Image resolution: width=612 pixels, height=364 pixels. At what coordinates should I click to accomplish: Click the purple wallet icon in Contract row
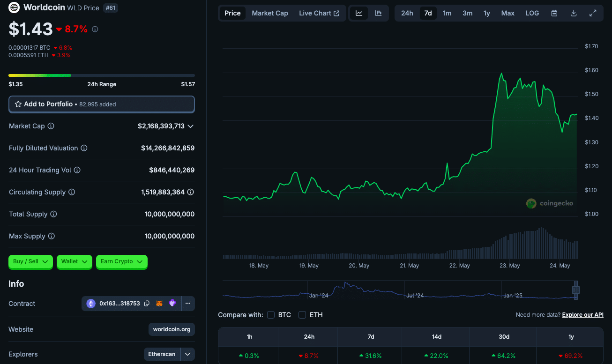click(x=172, y=303)
